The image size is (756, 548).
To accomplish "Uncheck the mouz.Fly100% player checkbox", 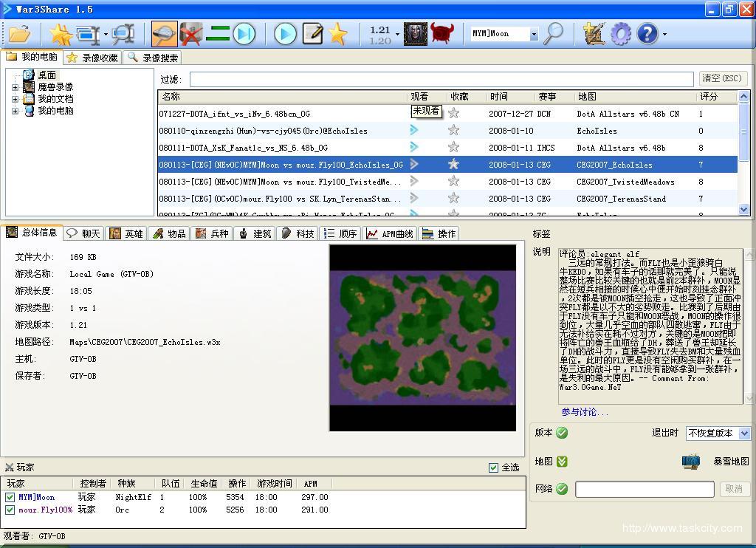I will [10, 510].
